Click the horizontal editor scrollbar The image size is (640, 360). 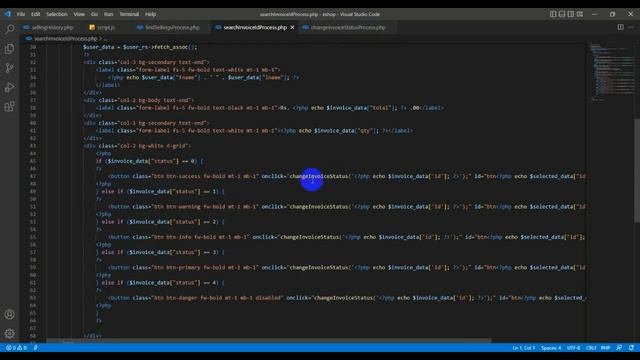[x=269, y=340]
